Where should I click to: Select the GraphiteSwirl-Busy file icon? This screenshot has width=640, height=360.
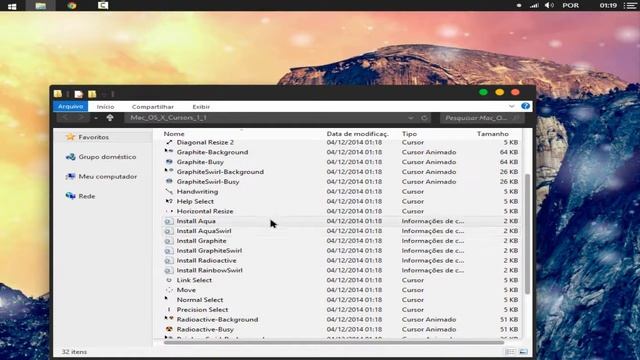pyautogui.click(x=169, y=181)
